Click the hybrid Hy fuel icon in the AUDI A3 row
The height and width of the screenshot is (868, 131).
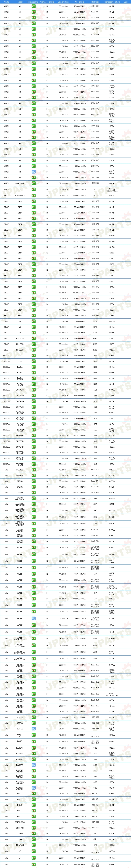click(x=34, y=172)
